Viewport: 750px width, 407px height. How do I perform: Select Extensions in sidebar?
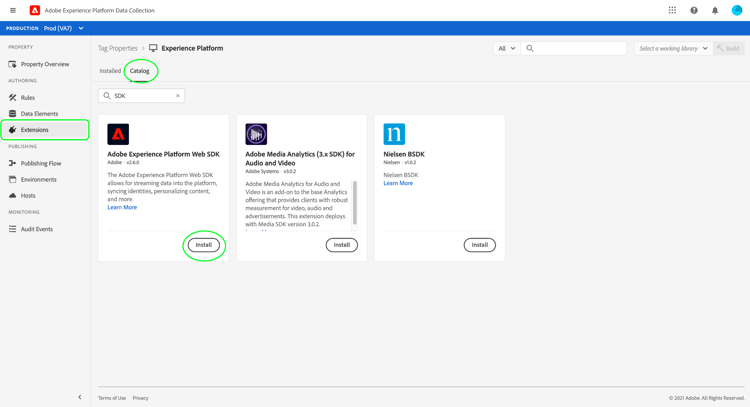(45, 130)
